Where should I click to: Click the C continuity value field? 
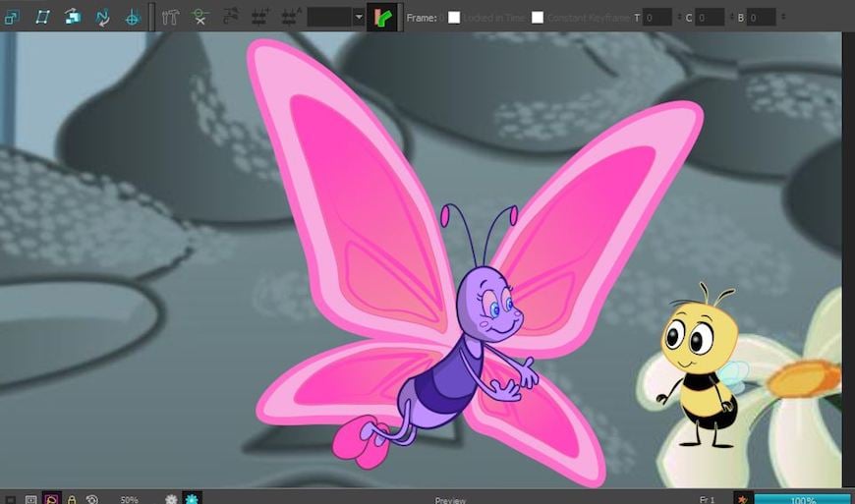pos(710,18)
